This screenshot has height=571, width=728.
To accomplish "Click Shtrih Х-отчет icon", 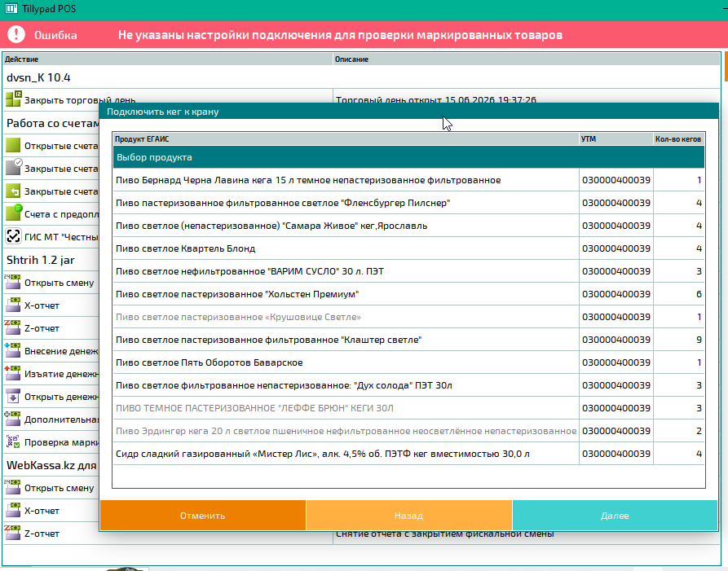I will pos(12,305).
